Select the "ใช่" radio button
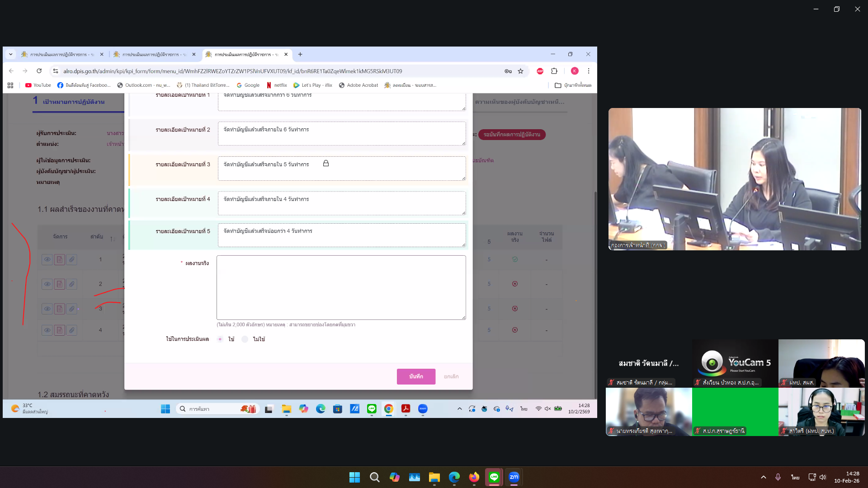The height and width of the screenshot is (488, 868). pos(220,339)
